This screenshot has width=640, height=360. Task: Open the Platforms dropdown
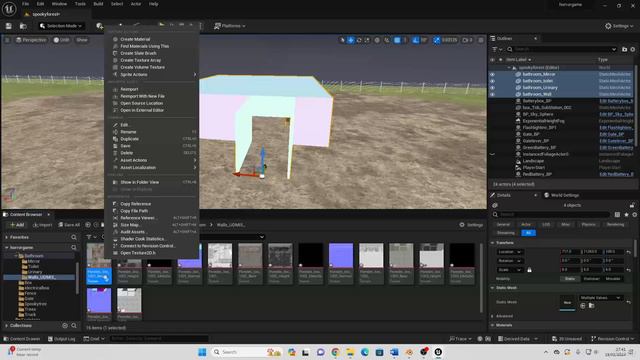click(230, 26)
